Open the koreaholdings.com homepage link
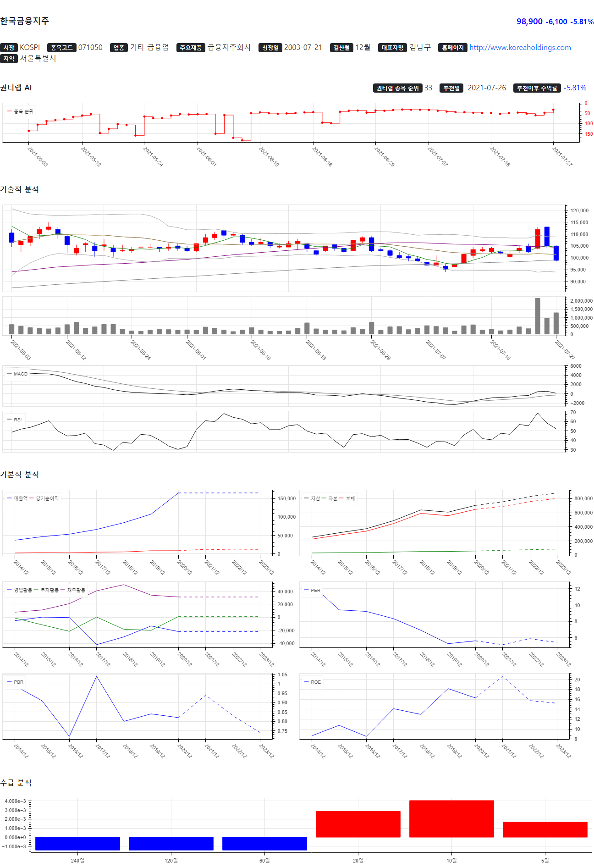This screenshot has height=868, width=594. (520, 47)
